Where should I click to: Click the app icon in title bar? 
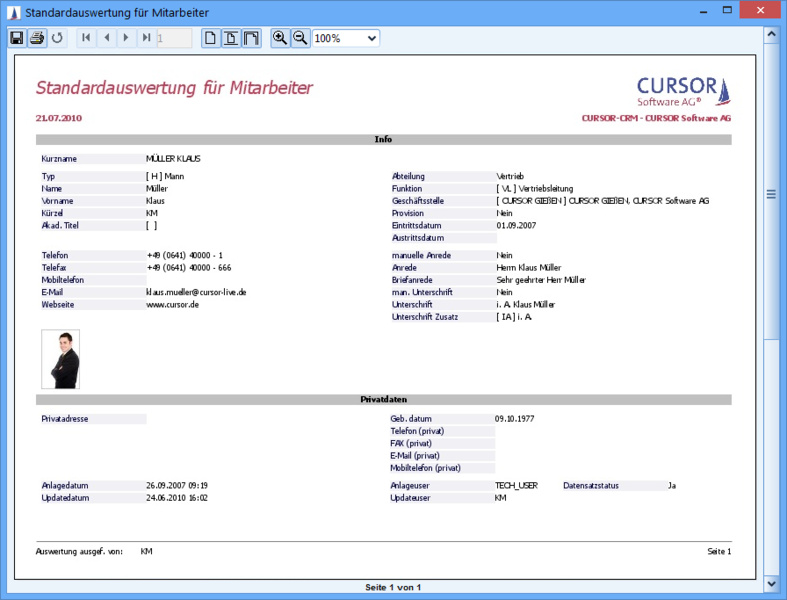tap(12, 11)
